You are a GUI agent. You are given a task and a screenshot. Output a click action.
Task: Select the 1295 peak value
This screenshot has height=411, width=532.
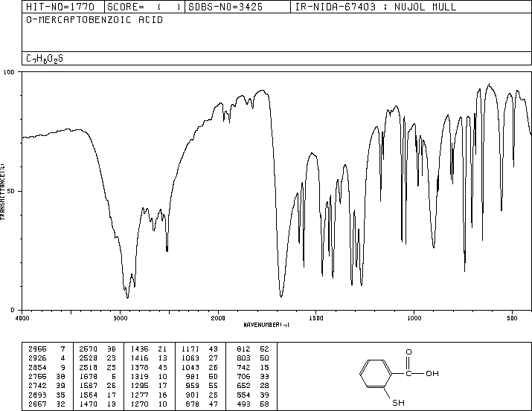click(x=139, y=386)
